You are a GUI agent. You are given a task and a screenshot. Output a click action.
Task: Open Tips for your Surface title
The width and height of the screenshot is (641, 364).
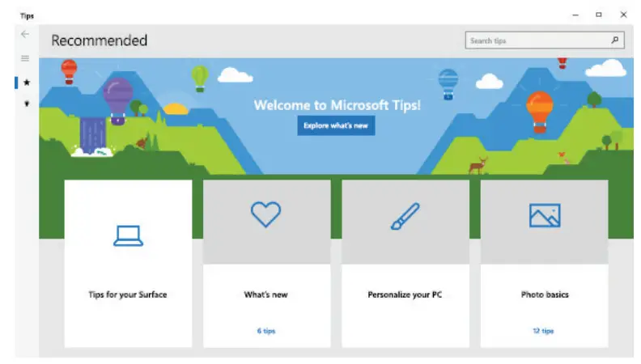tap(128, 294)
